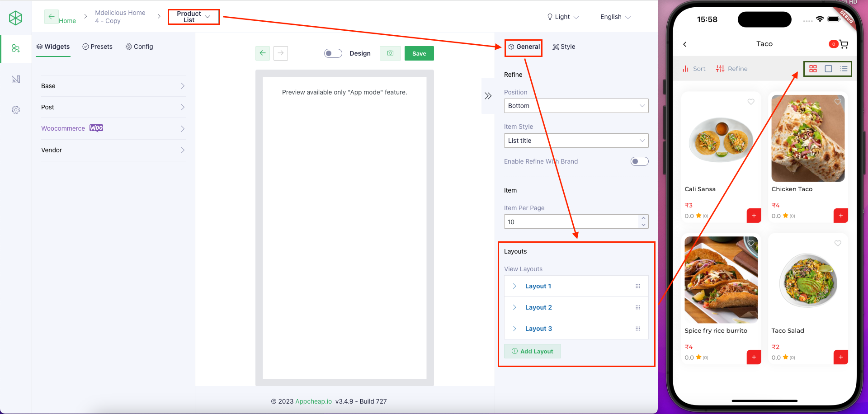Capture preview with the camera icon
This screenshot has width=868, height=414.
(390, 53)
